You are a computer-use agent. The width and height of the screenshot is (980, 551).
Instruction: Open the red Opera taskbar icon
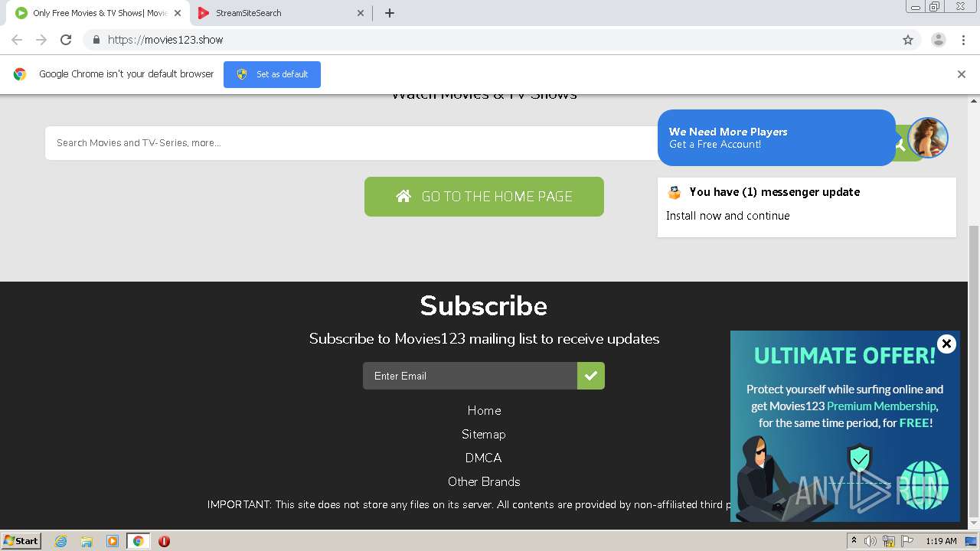point(164,541)
